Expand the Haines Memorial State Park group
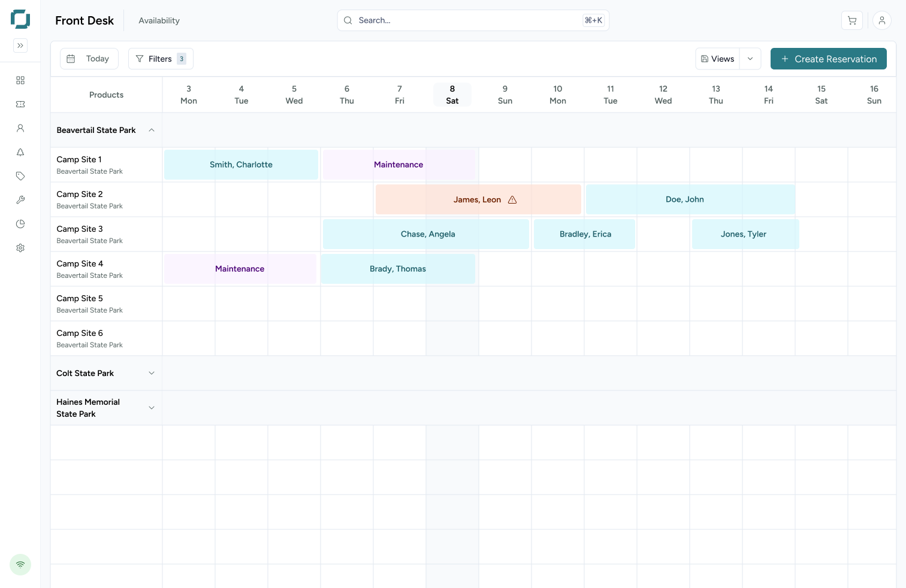The height and width of the screenshot is (588, 906). click(152, 408)
